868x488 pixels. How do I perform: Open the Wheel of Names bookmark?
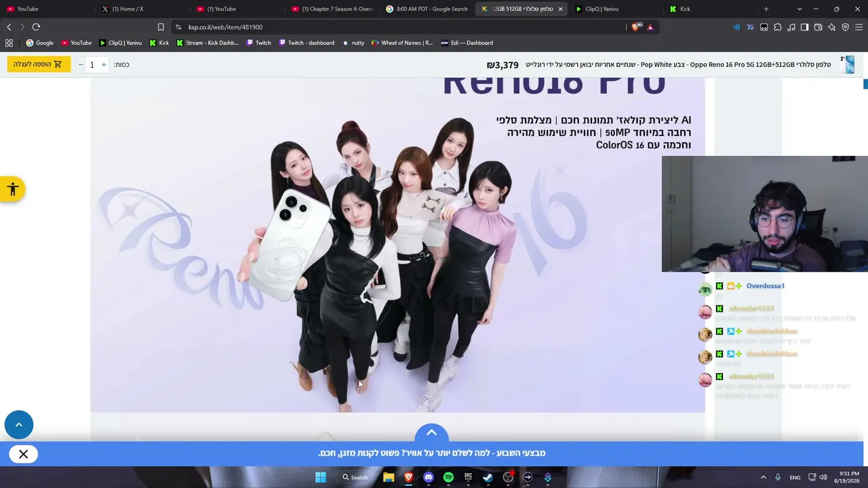[402, 43]
